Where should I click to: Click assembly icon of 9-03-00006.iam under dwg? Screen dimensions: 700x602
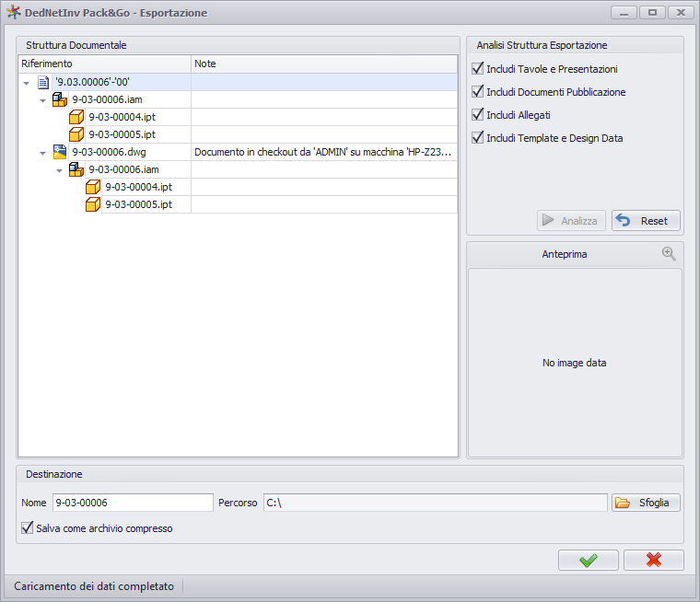[76, 169]
